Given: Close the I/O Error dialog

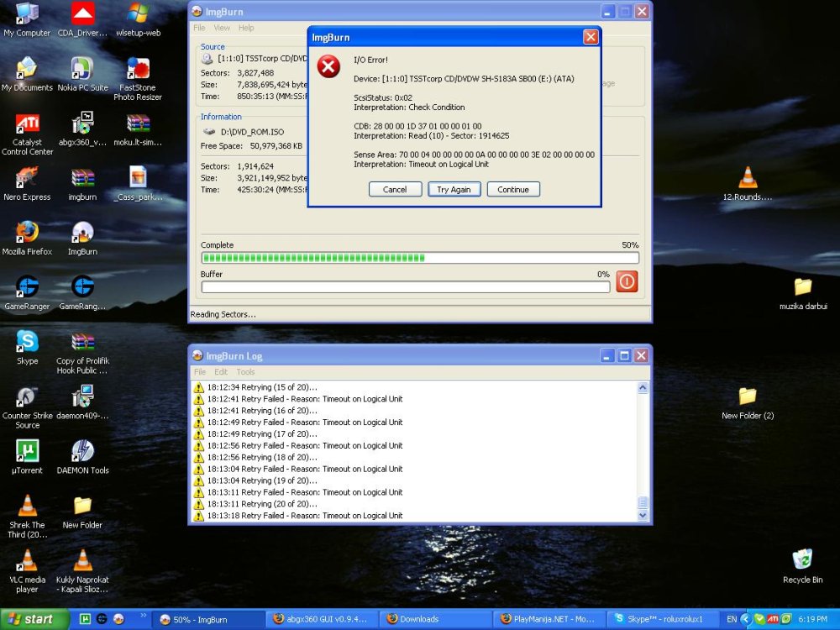Looking at the screenshot, I should click(x=591, y=37).
